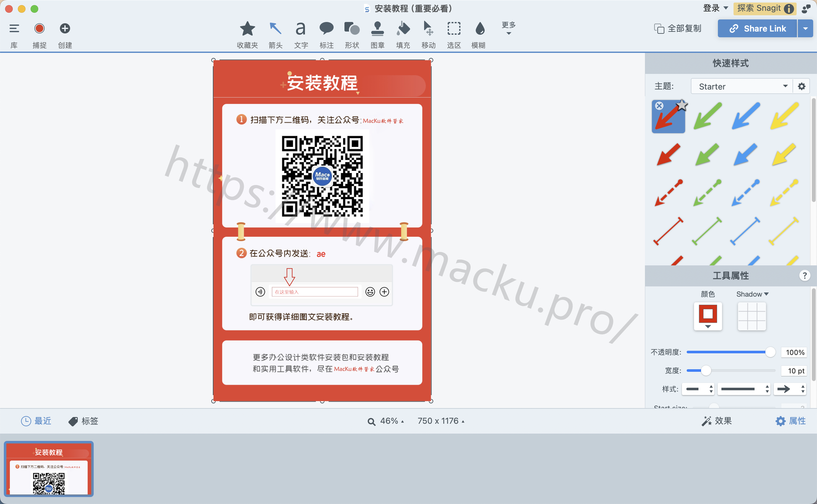Select the Fill (填充) bucket tool

[403, 29]
